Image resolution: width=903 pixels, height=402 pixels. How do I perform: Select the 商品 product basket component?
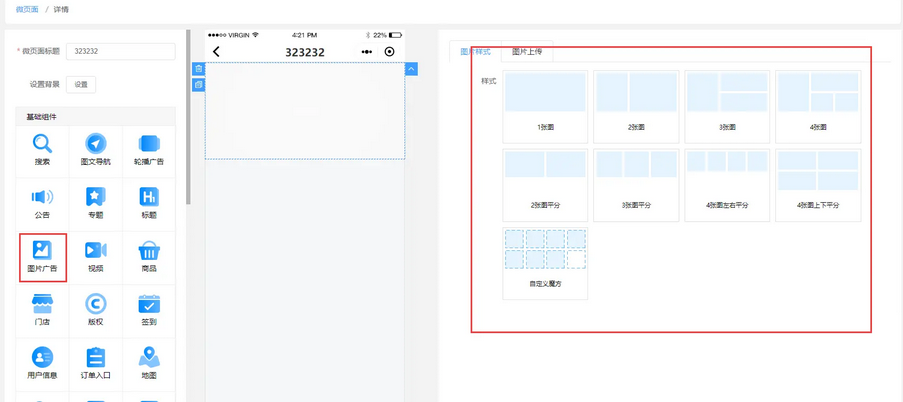pos(149,257)
